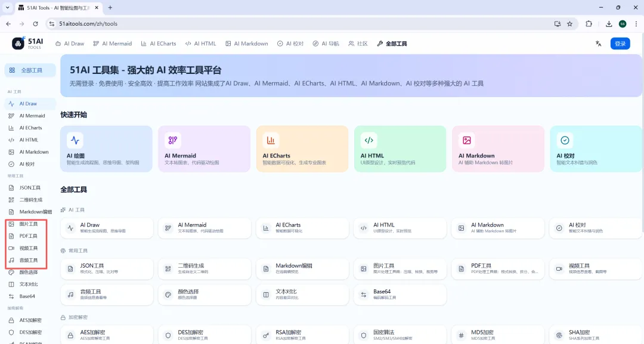Open the AI Markdown card in 全部工具
The height and width of the screenshot is (344, 644).
[498, 228]
